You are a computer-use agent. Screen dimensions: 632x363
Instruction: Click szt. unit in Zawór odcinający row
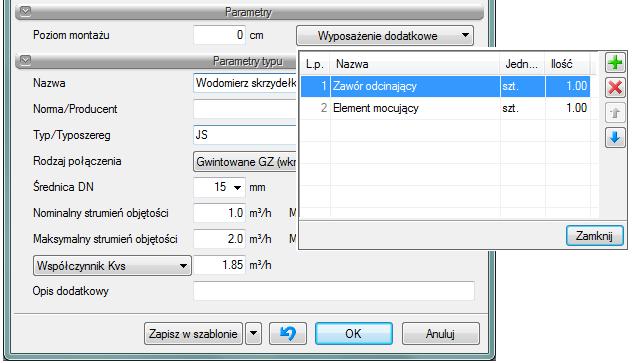pyautogui.click(x=523, y=86)
